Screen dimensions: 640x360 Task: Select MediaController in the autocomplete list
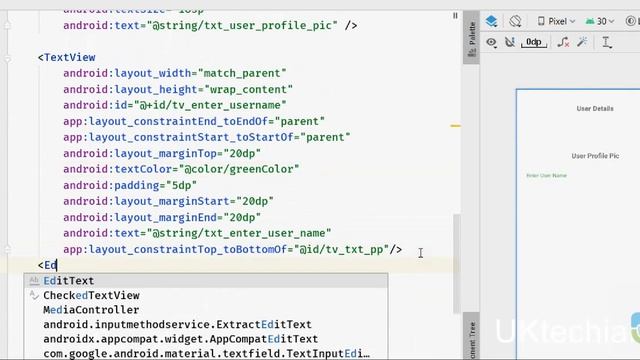pyautogui.click(x=206, y=310)
